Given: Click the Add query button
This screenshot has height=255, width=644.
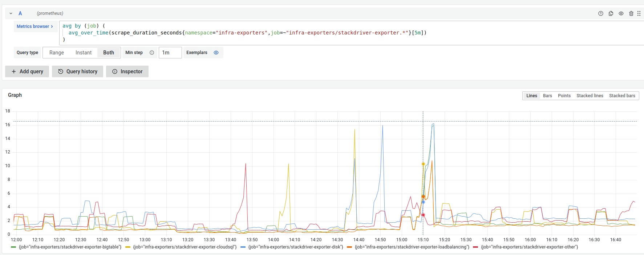Looking at the screenshot, I should click(27, 71).
